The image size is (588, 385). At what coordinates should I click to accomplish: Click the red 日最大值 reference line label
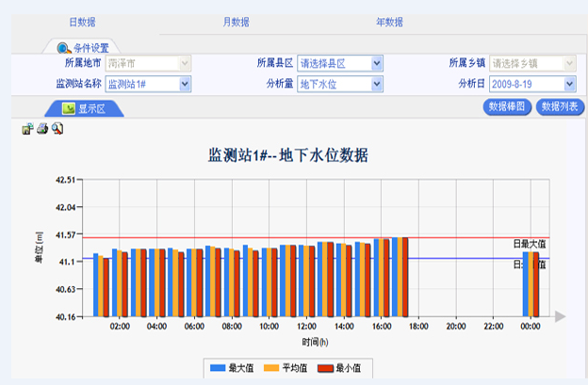(x=529, y=244)
